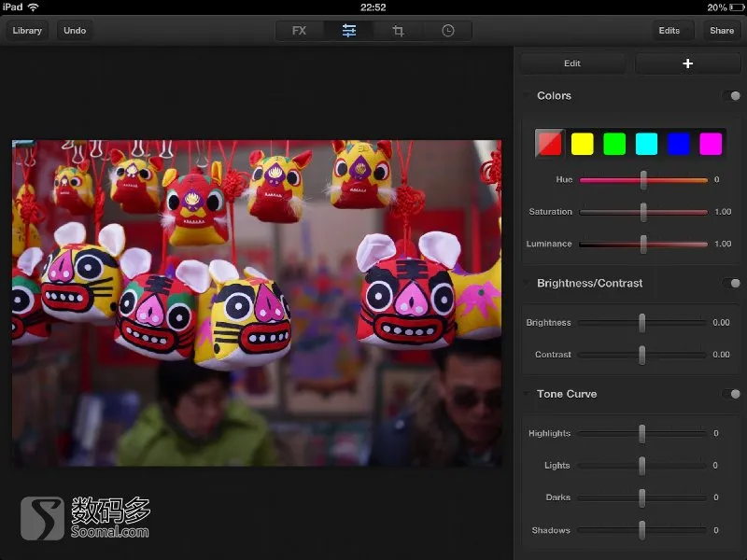
Task: Click the Darks slider handle
Action: tap(642, 497)
